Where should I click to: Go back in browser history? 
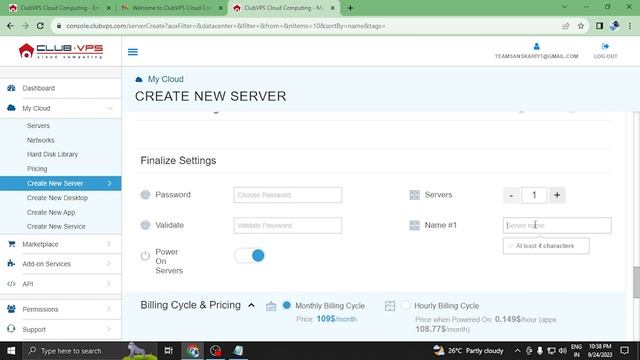(10, 26)
